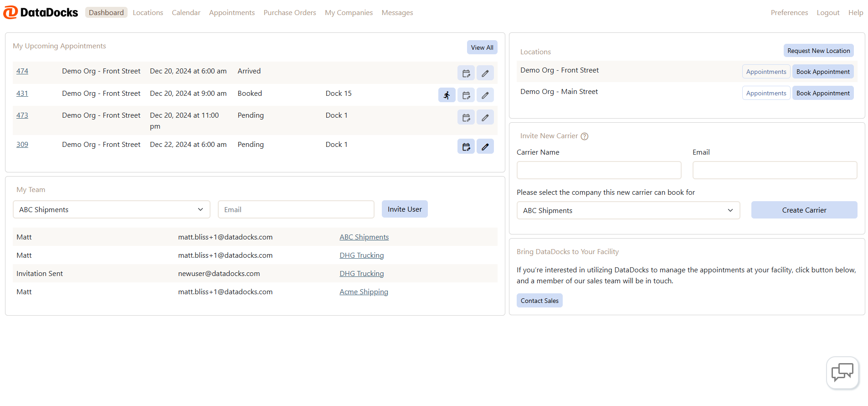This screenshot has height=406, width=868.
Task: Navigate to Appointments
Action: (x=232, y=12)
